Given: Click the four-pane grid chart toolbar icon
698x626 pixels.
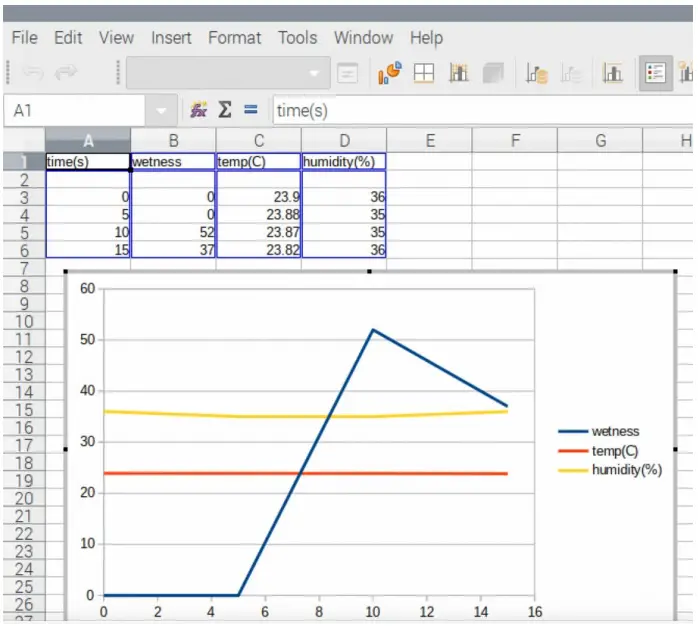Looking at the screenshot, I should pyautogui.click(x=423, y=73).
